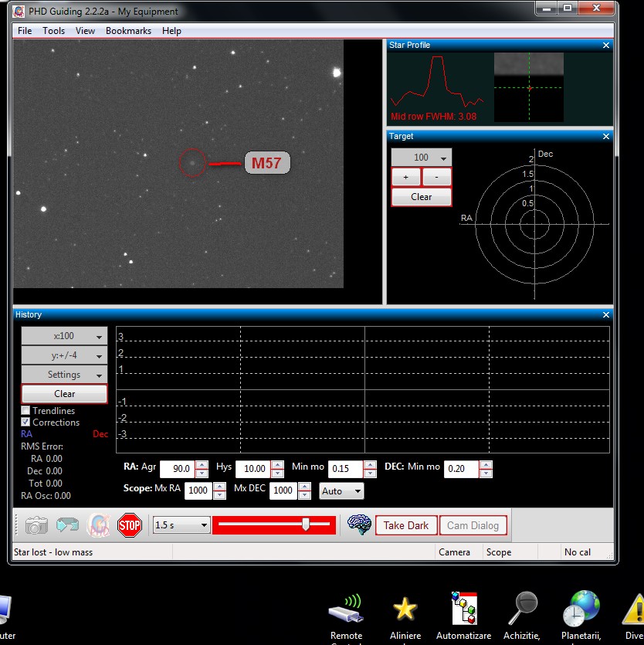Click the DEC Min mo value field
This screenshot has height=645, width=644.
click(462, 469)
